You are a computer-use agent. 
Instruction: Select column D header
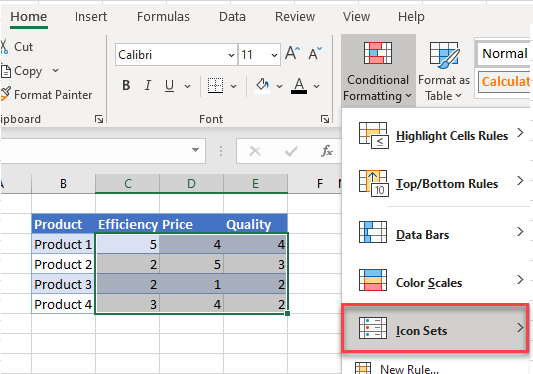[x=191, y=184]
